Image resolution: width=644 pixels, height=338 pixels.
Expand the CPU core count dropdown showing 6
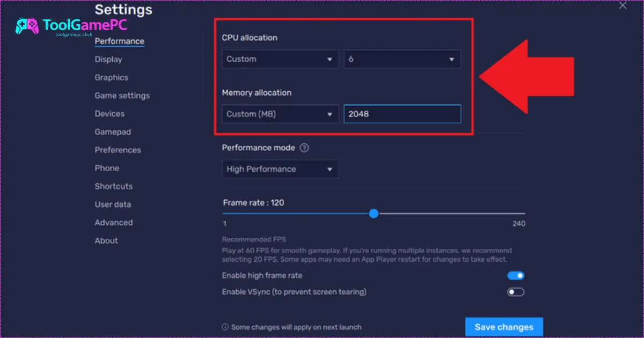click(x=402, y=59)
